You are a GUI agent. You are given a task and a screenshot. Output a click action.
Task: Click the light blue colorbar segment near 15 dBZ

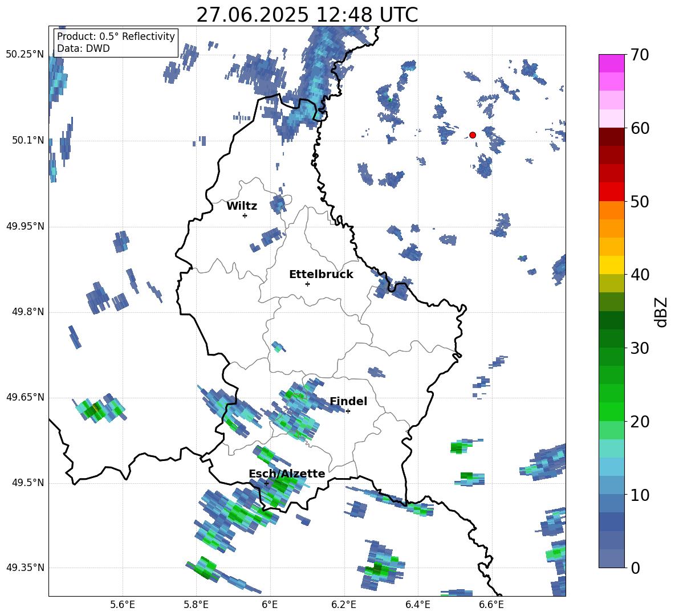click(x=611, y=467)
